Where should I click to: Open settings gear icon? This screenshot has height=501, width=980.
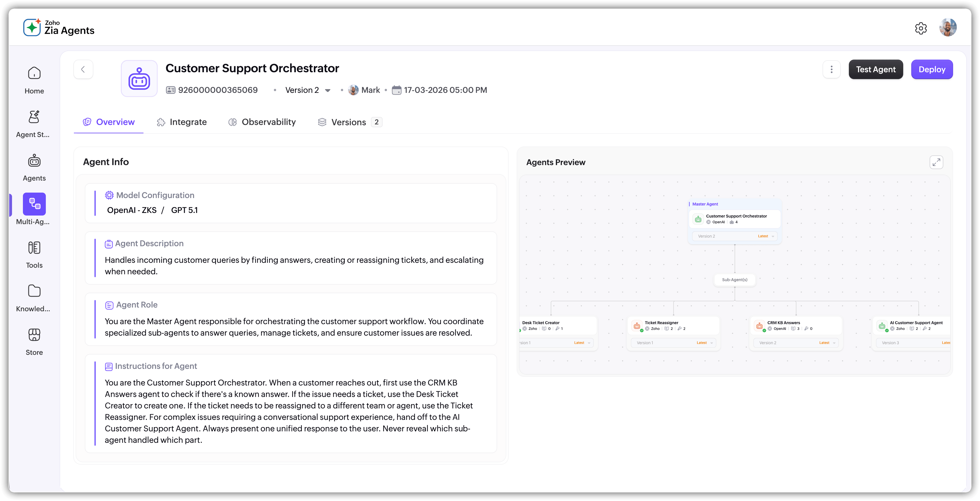(921, 28)
